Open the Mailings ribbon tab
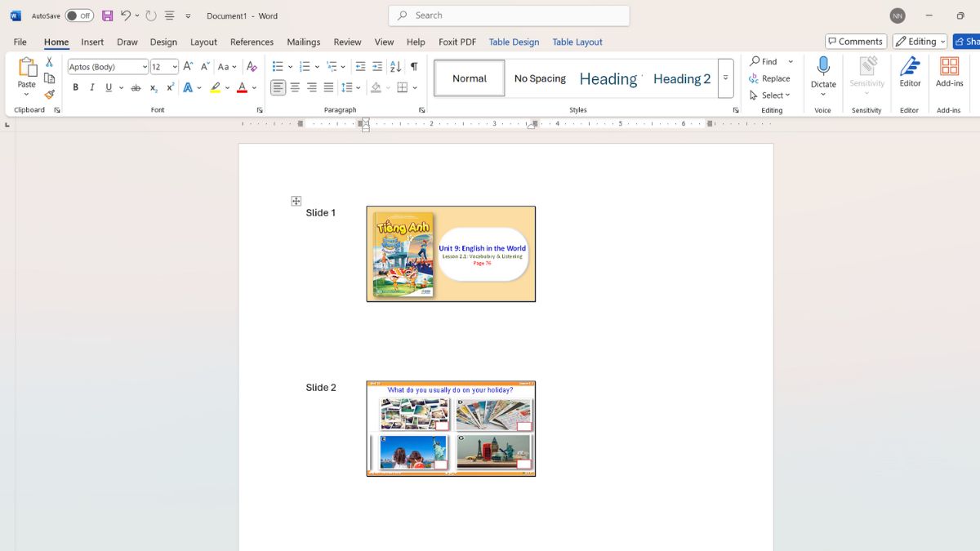 pyautogui.click(x=303, y=42)
